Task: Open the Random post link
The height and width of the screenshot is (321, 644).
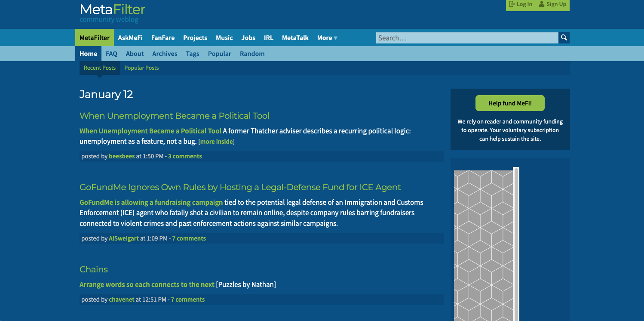Action: (x=252, y=54)
